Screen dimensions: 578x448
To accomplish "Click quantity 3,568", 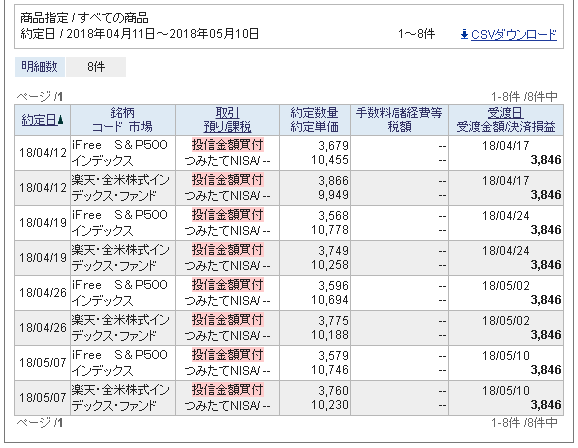I will tap(334, 216).
